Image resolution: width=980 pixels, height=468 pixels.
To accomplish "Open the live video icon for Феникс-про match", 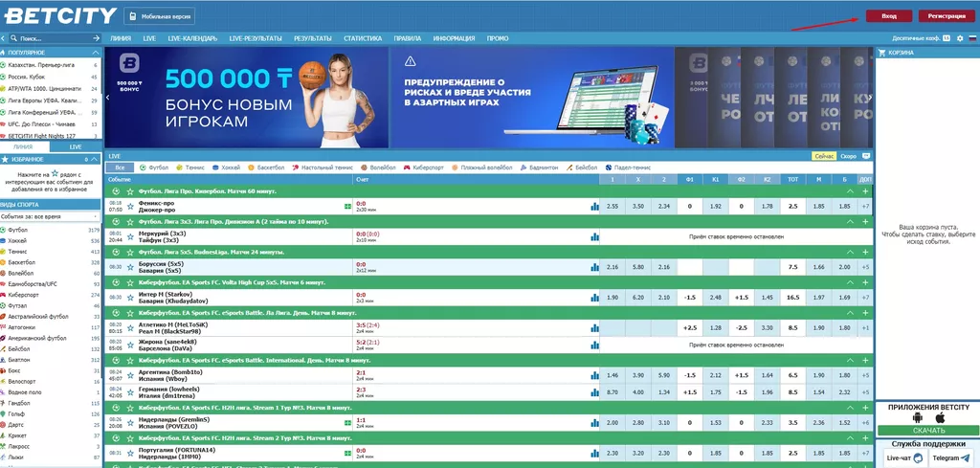I will pyautogui.click(x=347, y=206).
